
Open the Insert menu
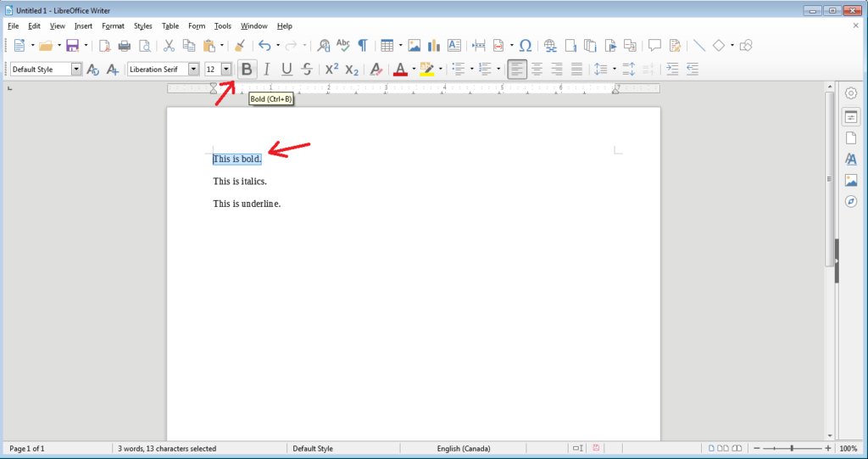click(x=83, y=26)
